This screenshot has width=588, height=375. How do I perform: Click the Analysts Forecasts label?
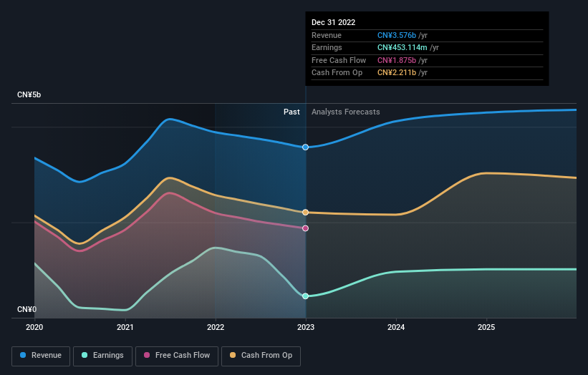(346, 112)
